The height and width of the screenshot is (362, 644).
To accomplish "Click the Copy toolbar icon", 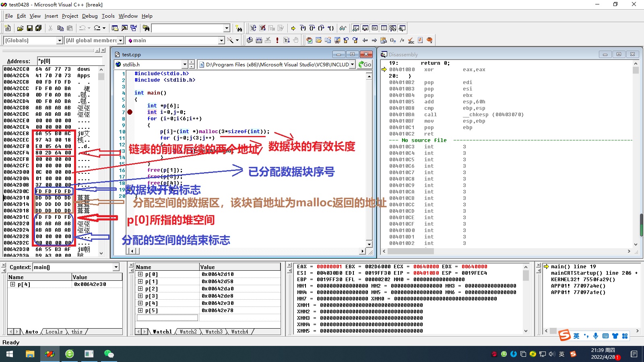I will point(60,28).
